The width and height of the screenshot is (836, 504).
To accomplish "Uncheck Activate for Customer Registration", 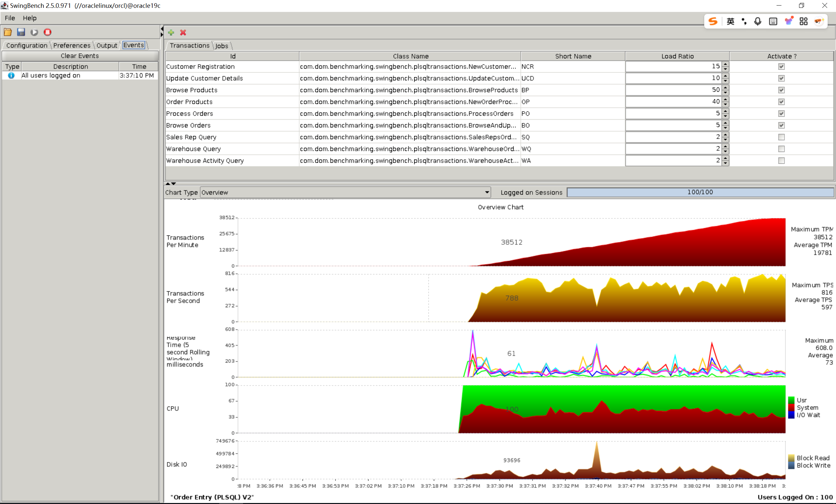I will (x=781, y=67).
